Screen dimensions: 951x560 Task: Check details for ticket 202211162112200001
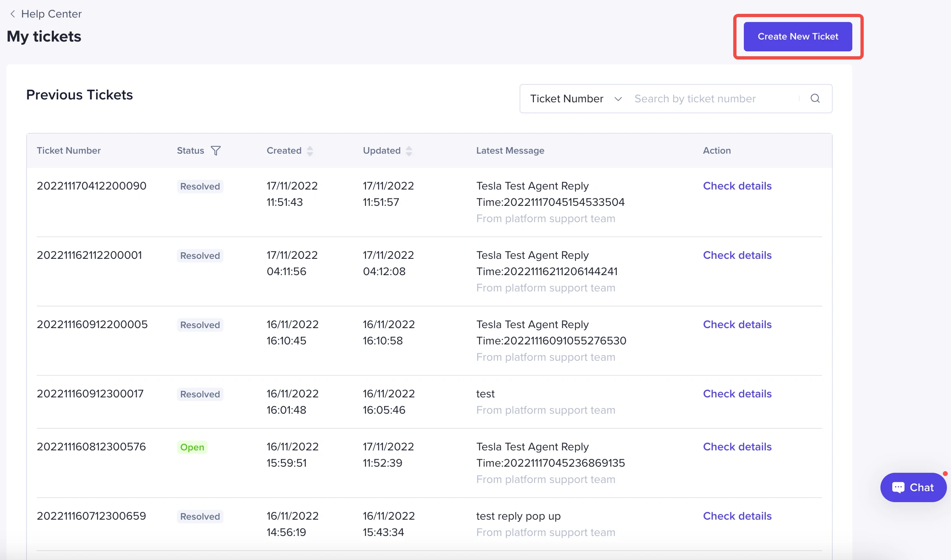737,255
